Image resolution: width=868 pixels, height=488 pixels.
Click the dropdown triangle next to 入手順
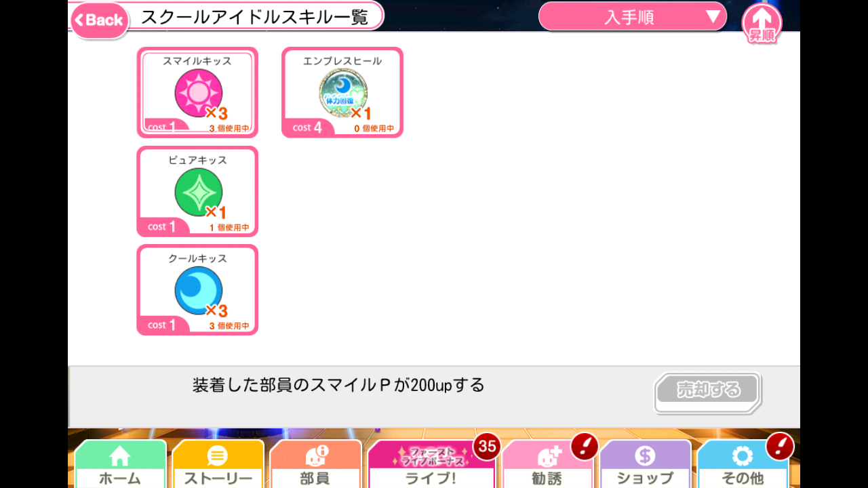point(712,17)
